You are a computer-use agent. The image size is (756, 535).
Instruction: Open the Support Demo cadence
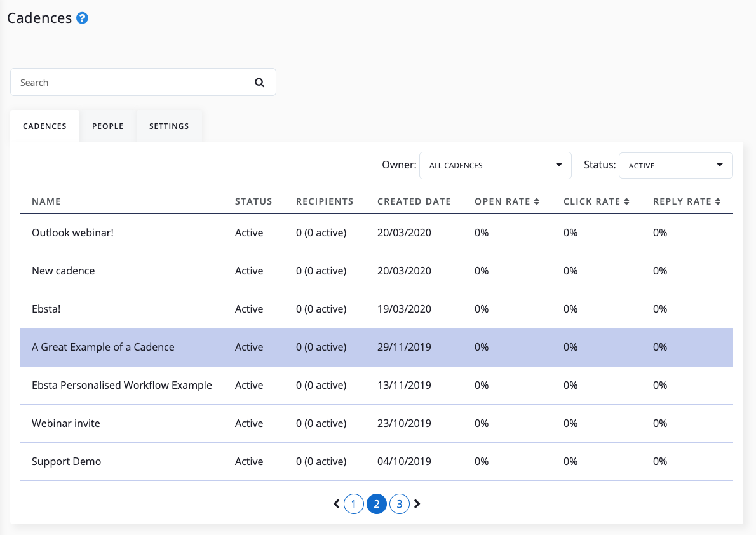[x=66, y=461]
